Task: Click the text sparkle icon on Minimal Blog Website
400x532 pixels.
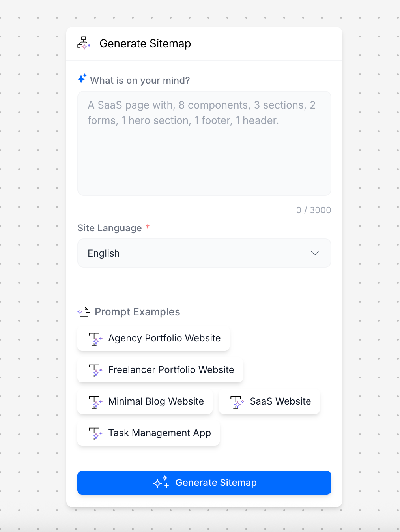Action: click(95, 402)
